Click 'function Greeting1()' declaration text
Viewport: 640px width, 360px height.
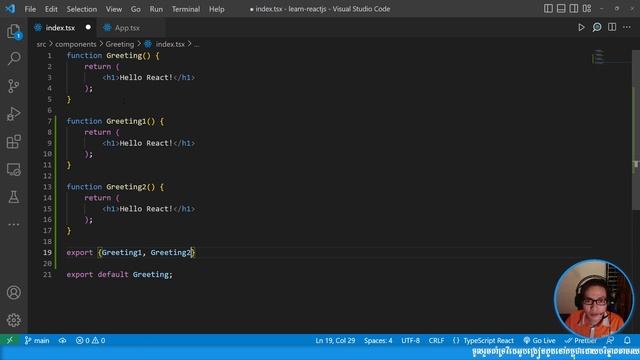pos(115,121)
